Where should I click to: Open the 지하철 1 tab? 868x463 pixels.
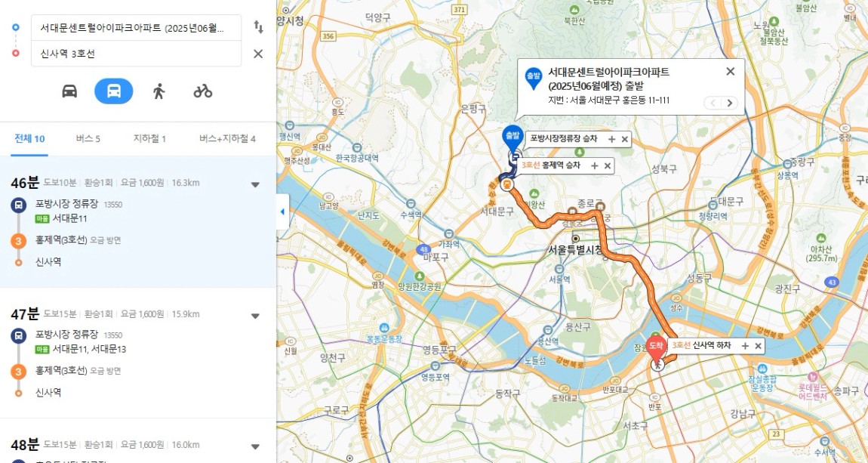(149, 138)
